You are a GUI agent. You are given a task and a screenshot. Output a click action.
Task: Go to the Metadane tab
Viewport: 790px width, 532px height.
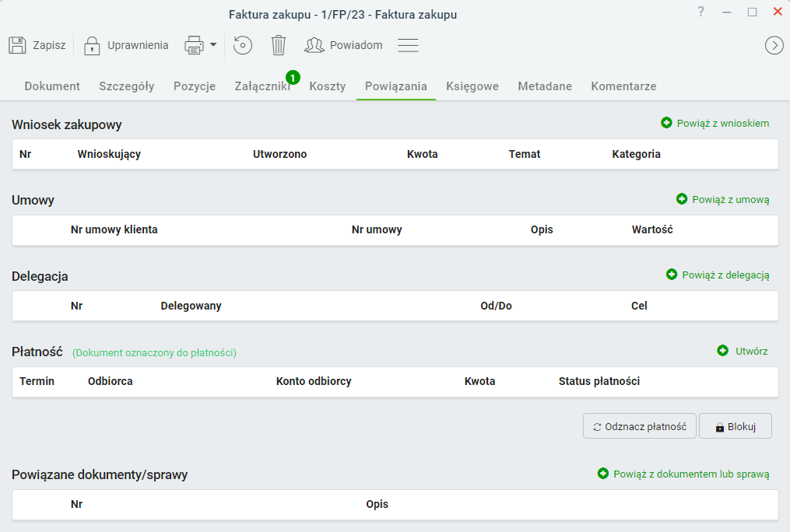coord(545,86)
